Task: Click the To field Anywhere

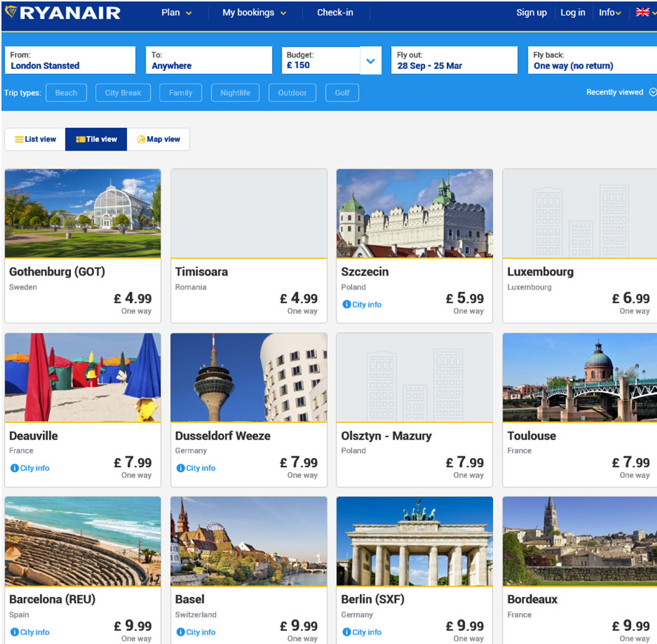Action: (x=208, y=61)
